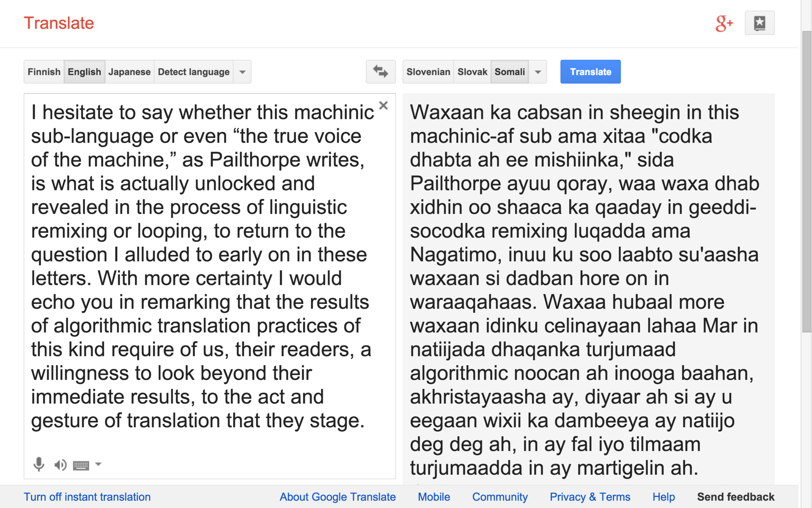Screen dimensions: 812x508
Task: Turn off instant translation link
Action: point(87,497)
